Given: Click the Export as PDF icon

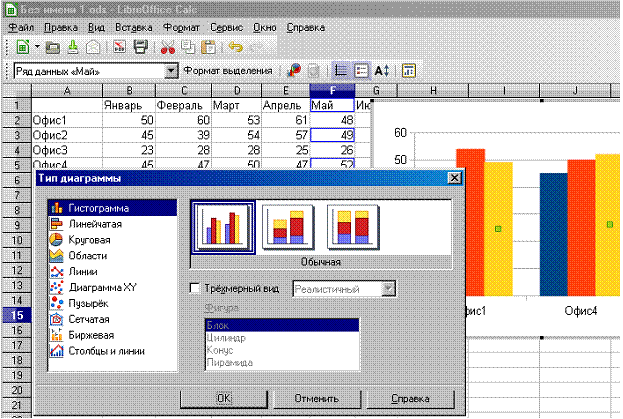Looking at the screenshot, I should pos(119,47).
